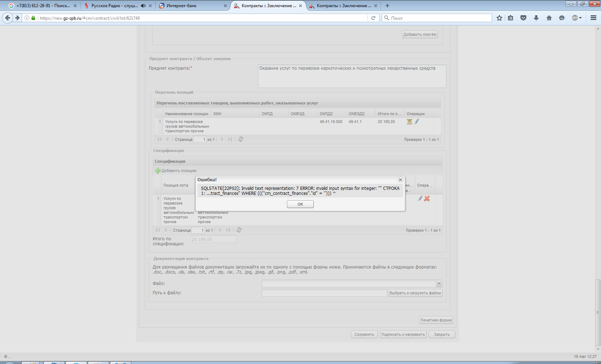Image resolution: width=601 pixels, height=364 pixels.
Task: Switch to the Google search tab
Action: pyautogui.click(x=43, y=6)
